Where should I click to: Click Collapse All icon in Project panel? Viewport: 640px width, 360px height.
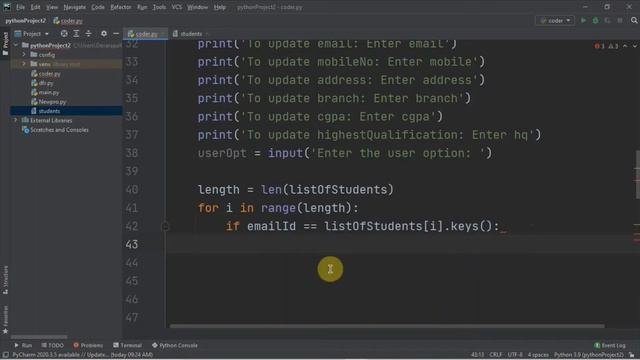(89, 33)
